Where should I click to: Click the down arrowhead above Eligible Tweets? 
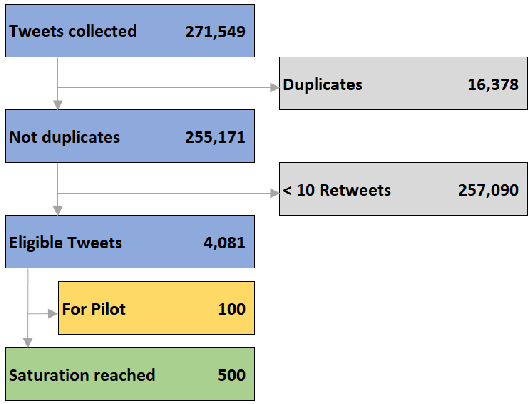point(58,210)
